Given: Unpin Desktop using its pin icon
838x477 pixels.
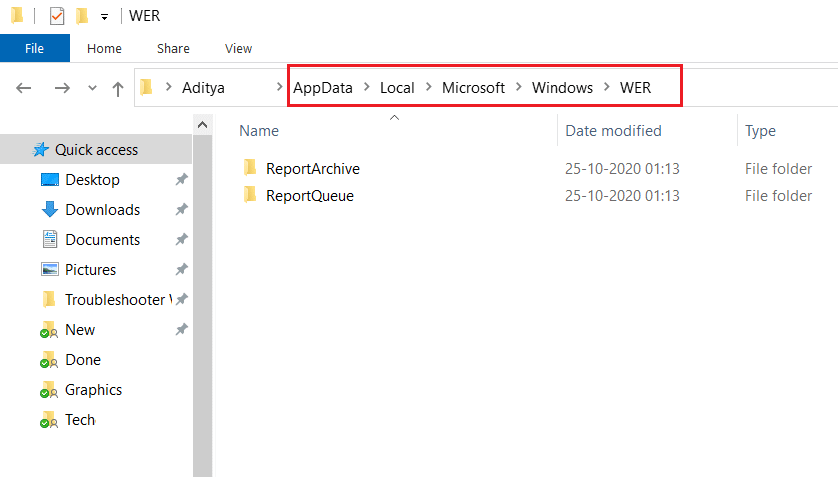Looking at the screenshot, I should point(181,180).
